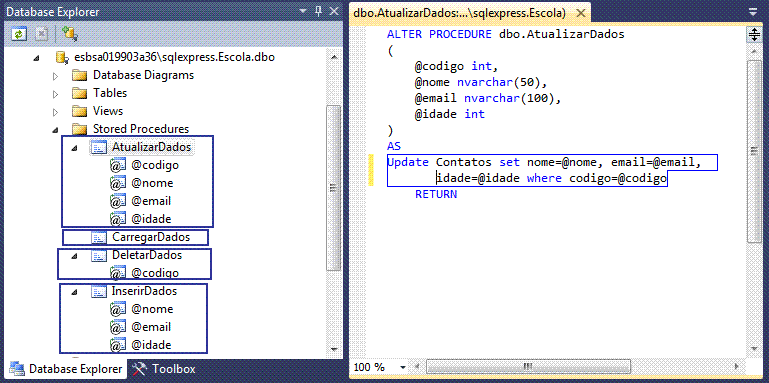Click the Views folder icon

pos(79,111)
